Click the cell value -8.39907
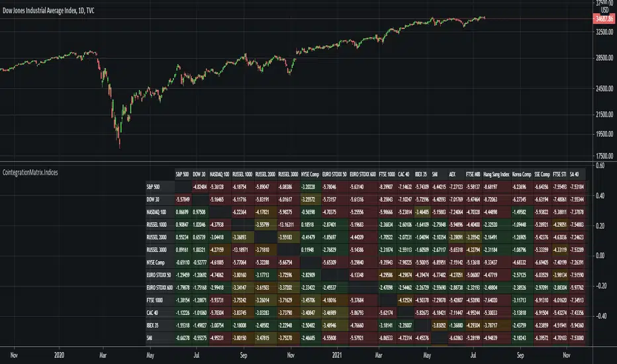 [387, 187]
